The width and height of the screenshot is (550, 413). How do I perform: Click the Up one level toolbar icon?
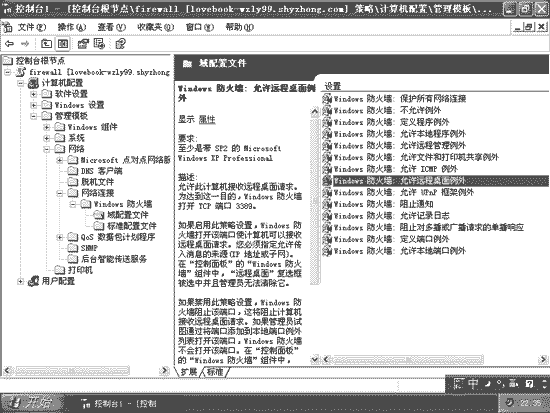[46, 44]
